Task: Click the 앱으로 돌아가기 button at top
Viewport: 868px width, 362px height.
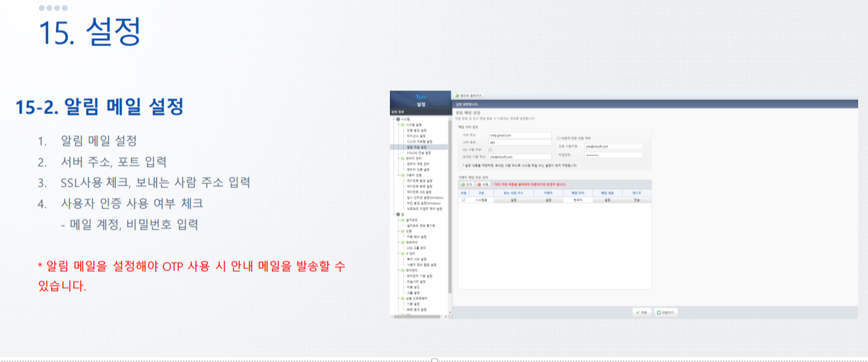Action: pyautogui.click(x=468, y=96)
